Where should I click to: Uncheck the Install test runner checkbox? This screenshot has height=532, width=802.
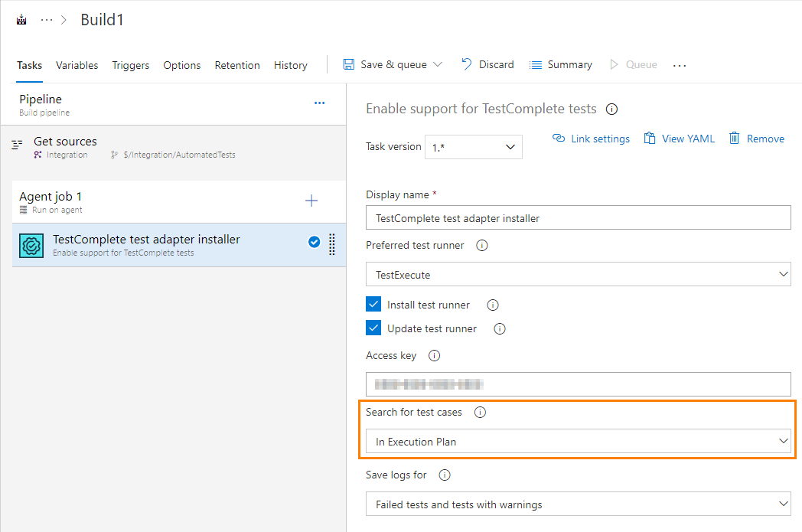(x=373, y=304)
